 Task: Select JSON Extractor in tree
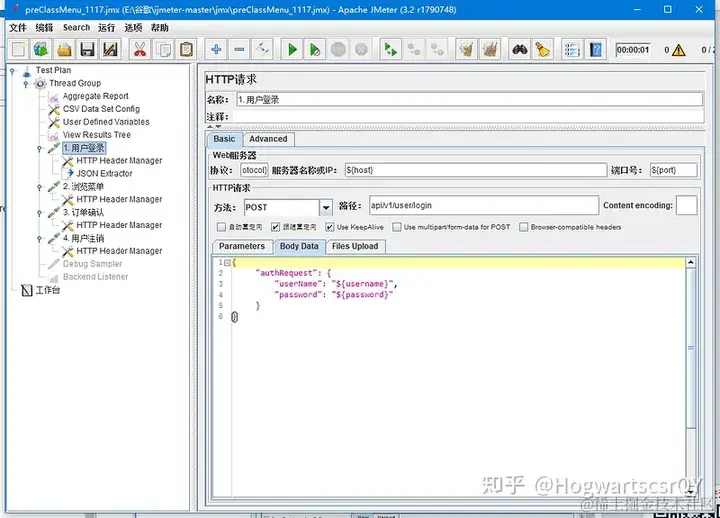tap(104, 174)
